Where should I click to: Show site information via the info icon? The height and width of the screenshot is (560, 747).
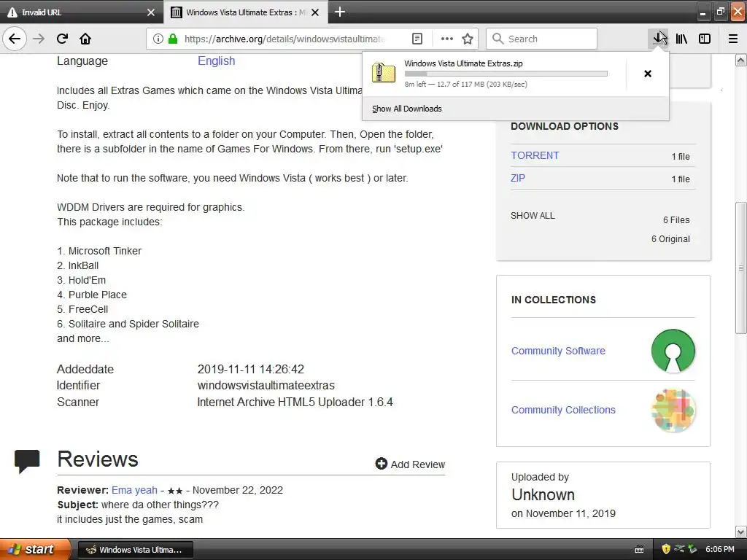(158, 39)
